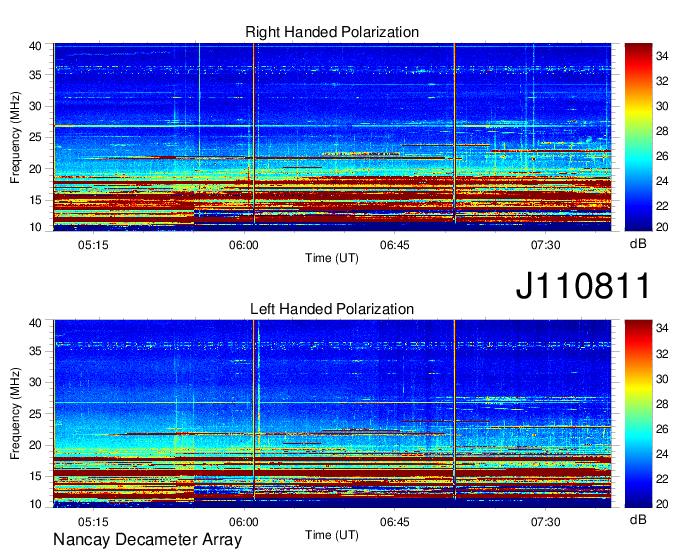680x552 pixels.
Task: Click the 15 MHz tick on top plot
Action: [x=36, y=200]
